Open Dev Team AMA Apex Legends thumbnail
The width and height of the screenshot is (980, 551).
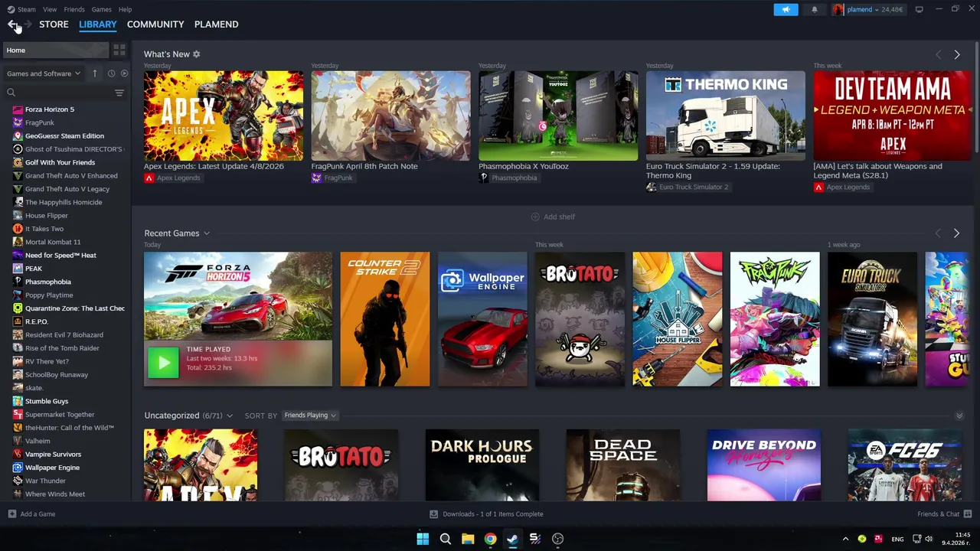point(893,116)
